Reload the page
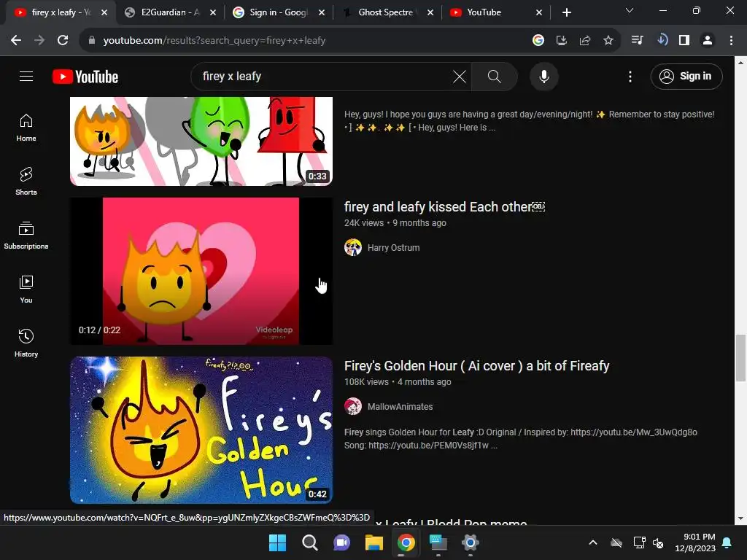The width and height of the screenshot is (747, 560). point(63,41)
